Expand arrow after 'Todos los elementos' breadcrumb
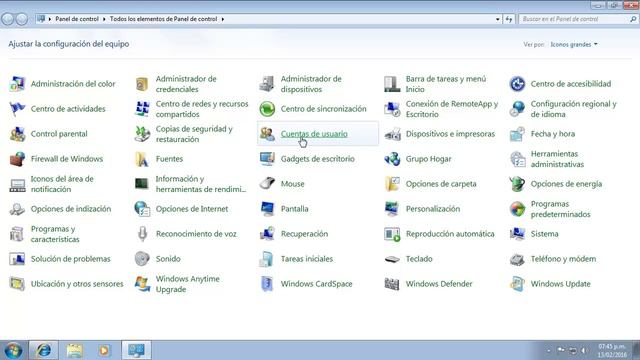Image resolution: width=640 pixels, height=360 pixels. tap(223, 19)
